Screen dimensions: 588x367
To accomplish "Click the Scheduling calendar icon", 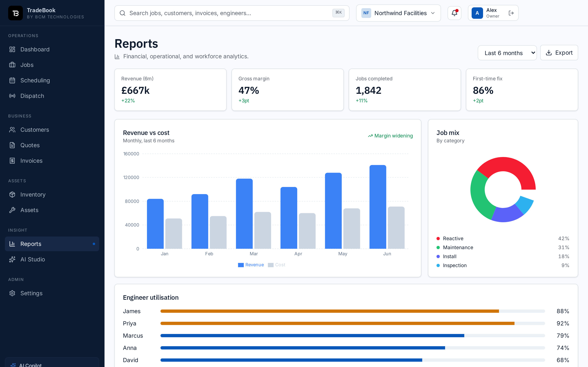I will pos(12,80).
